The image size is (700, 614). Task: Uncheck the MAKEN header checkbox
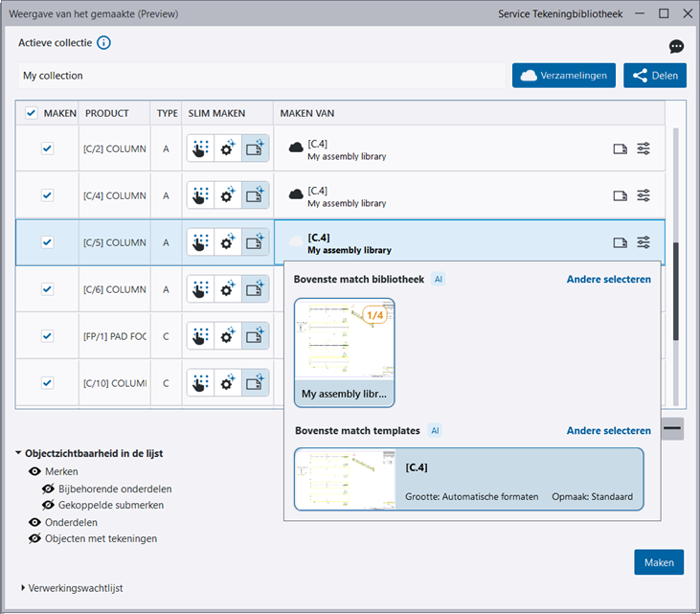coord(32,113)
